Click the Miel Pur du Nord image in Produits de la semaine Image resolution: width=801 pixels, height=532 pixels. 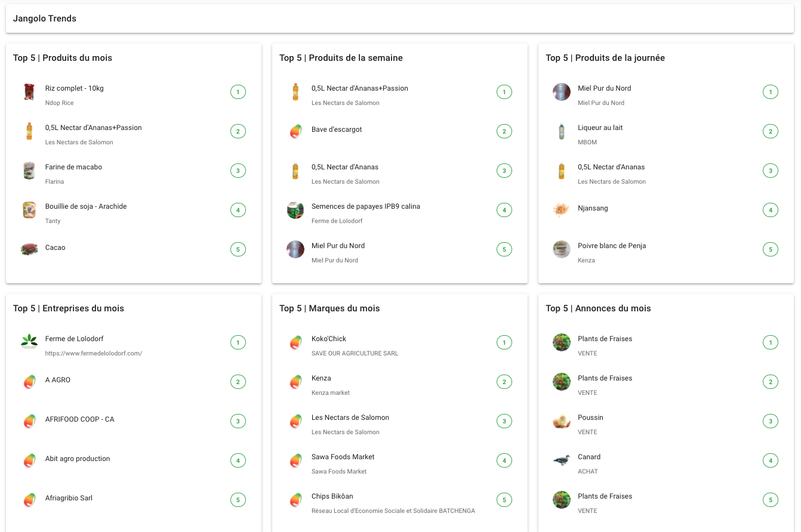coord(295,249)
